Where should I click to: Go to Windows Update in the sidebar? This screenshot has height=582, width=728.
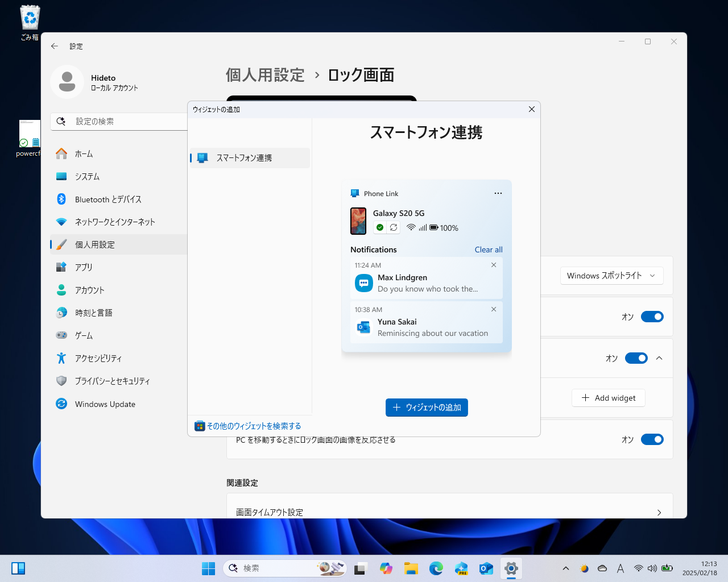104,404
